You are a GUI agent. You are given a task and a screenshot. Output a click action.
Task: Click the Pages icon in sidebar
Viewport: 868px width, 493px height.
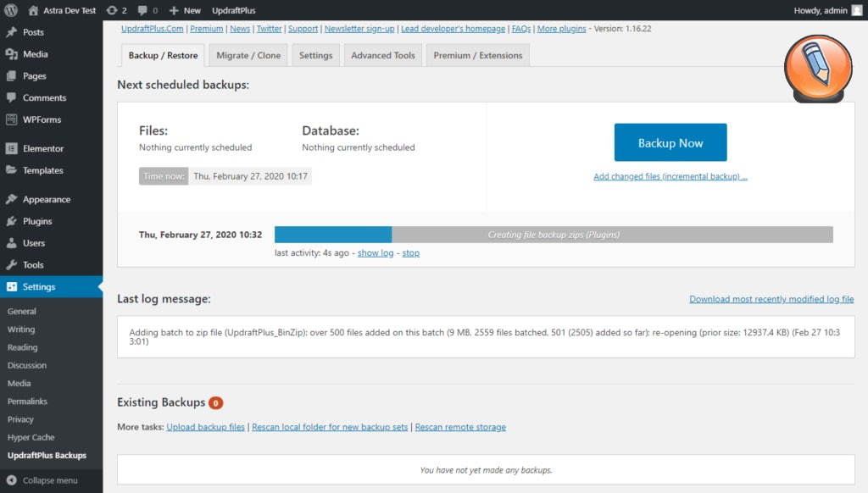point(12,75)
